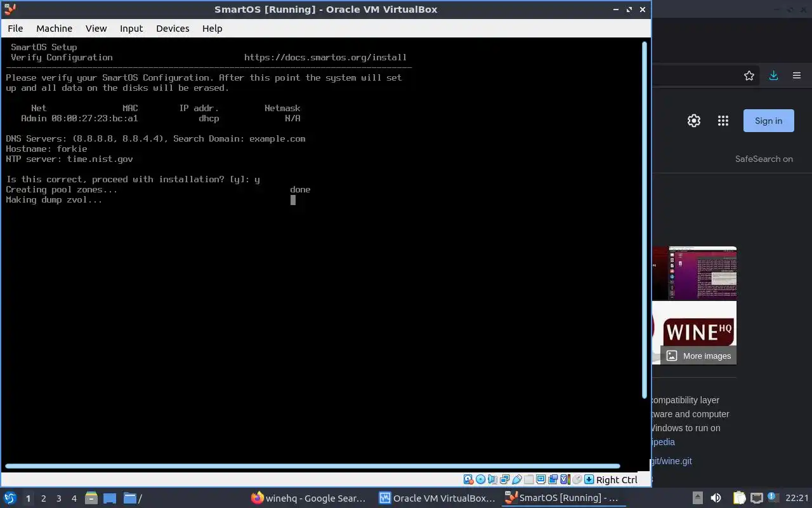Click the hard disk activity status icon
Viewport: 812px width, 508px height.
(x=468, y=479)
